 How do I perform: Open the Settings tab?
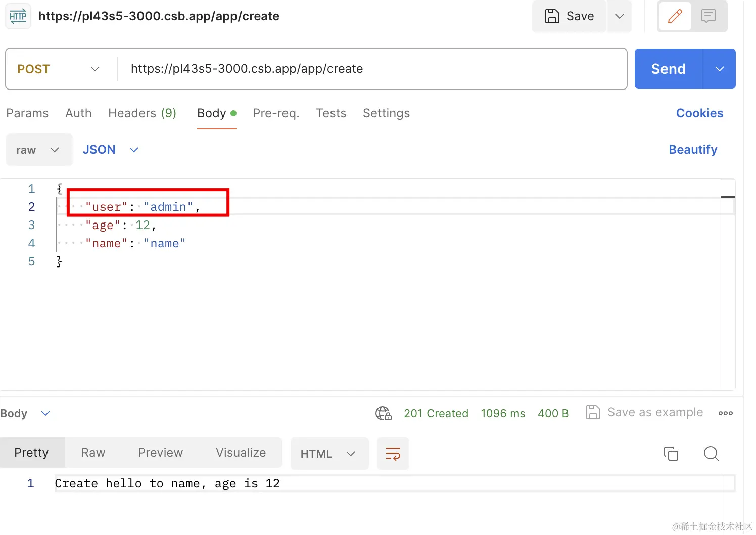click(x=386, y=113)
